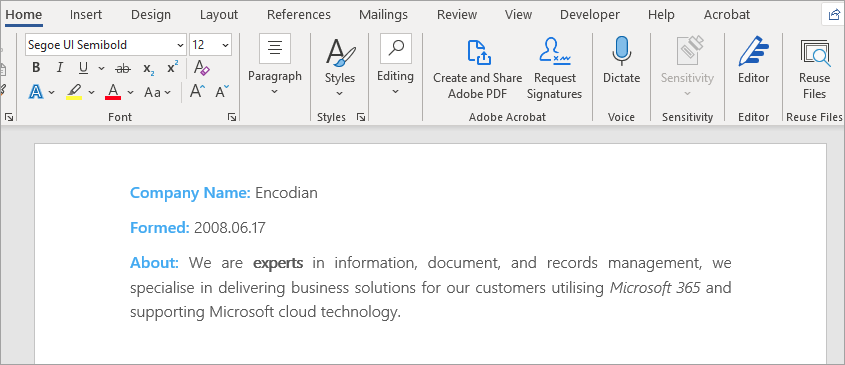Open underline style dropdown arrow
This screenshot has height=365, width=845.
click(101, 68)
